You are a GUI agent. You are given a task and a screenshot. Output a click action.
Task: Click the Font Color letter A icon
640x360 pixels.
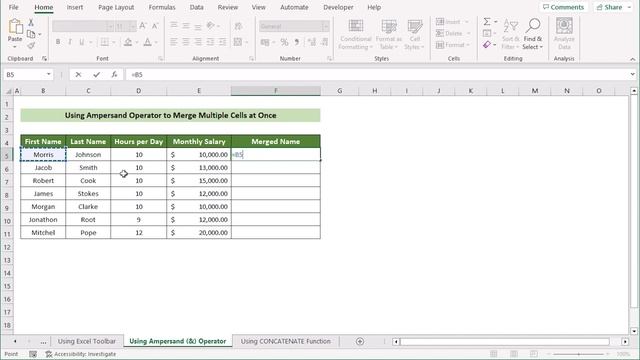[x=147, y=42]
